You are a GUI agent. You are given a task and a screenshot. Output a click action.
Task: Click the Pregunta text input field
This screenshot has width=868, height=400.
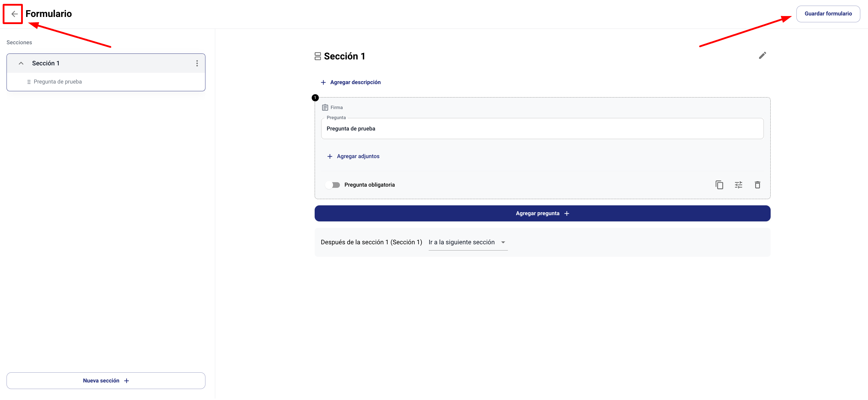click(542, 129)
